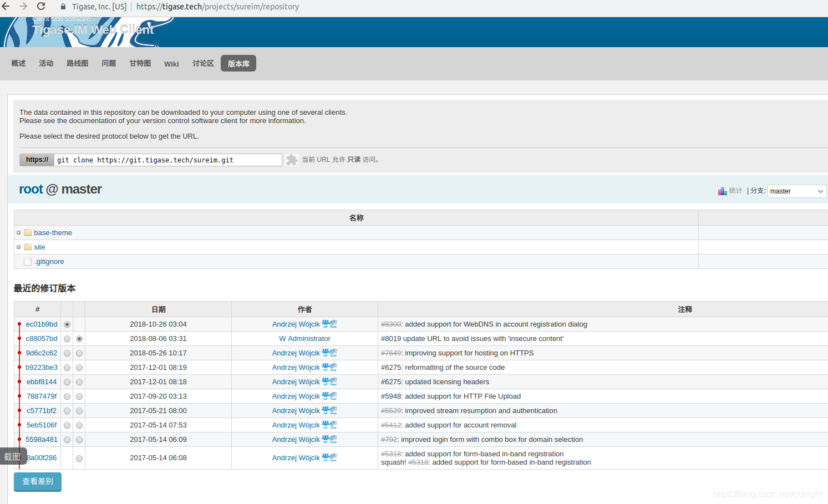Open the 甘特图 Gantt tab
828x504 pixels.
tap(140, 63)
